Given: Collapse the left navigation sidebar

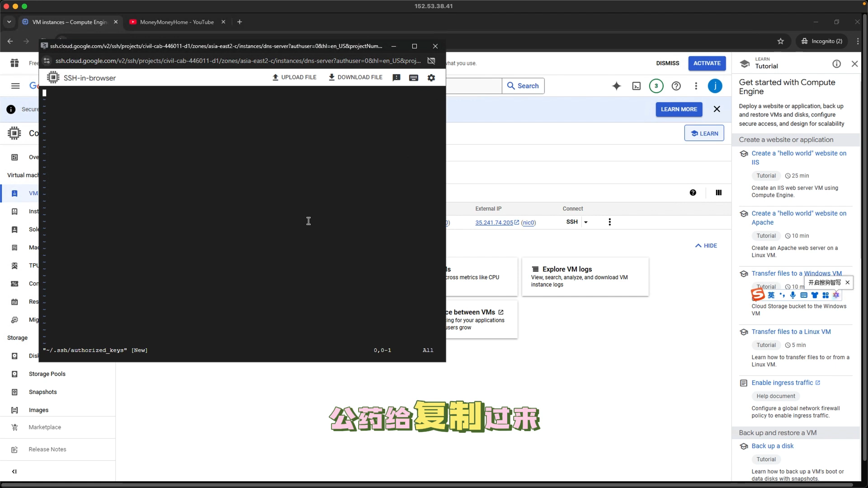Looking at the screenshot, I should pos(14,471).
